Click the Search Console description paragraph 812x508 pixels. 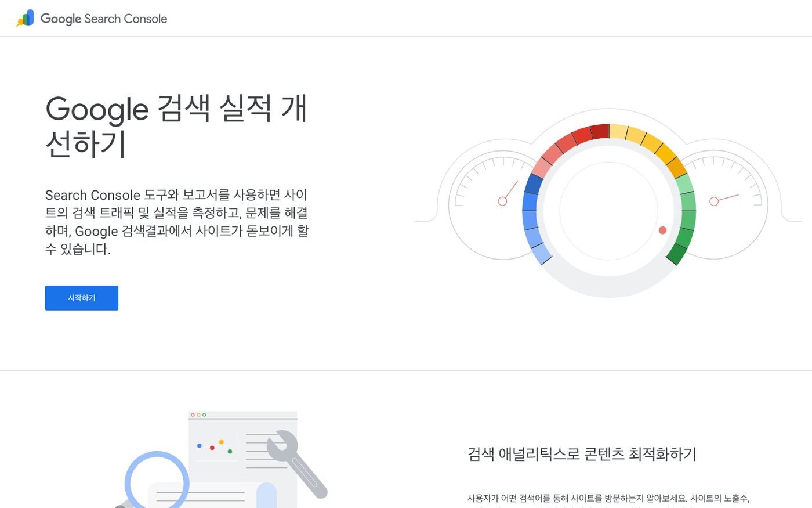[x=177, y=222]
